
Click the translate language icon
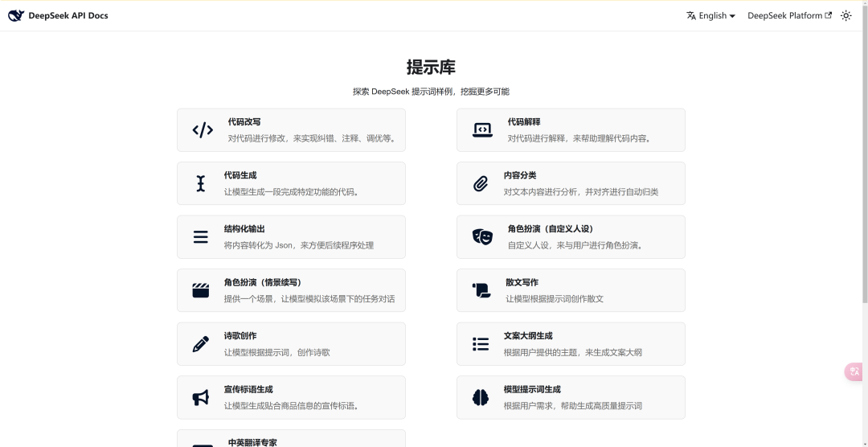(x=691, y=15)
